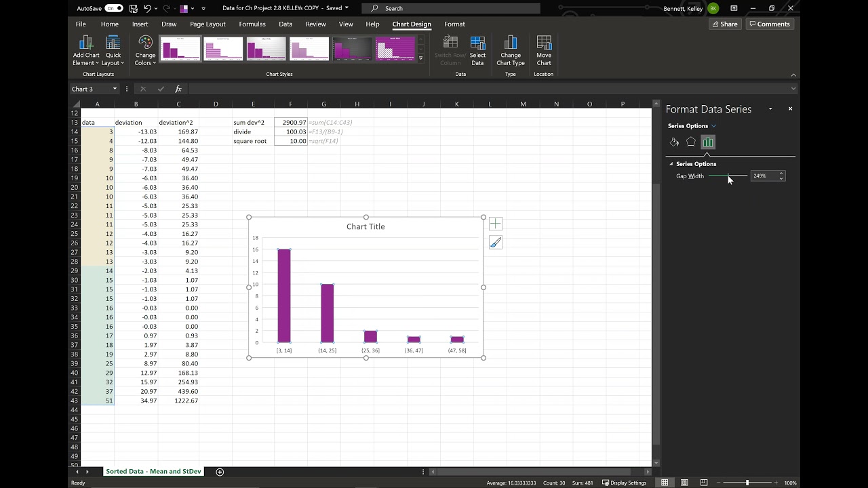
Task: Toggle the AutoSave switch
Action: coord(114,8)
